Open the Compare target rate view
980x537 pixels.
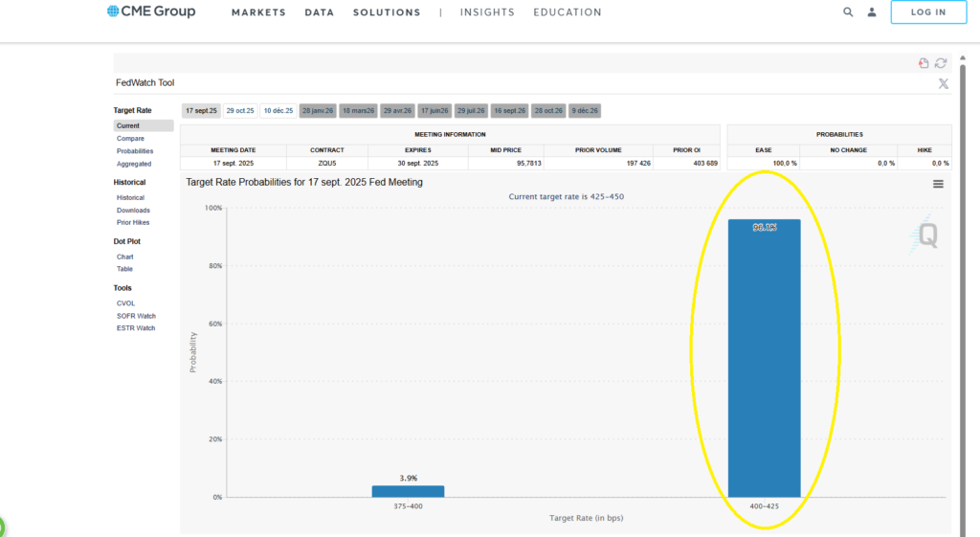[x=130, y=139]
